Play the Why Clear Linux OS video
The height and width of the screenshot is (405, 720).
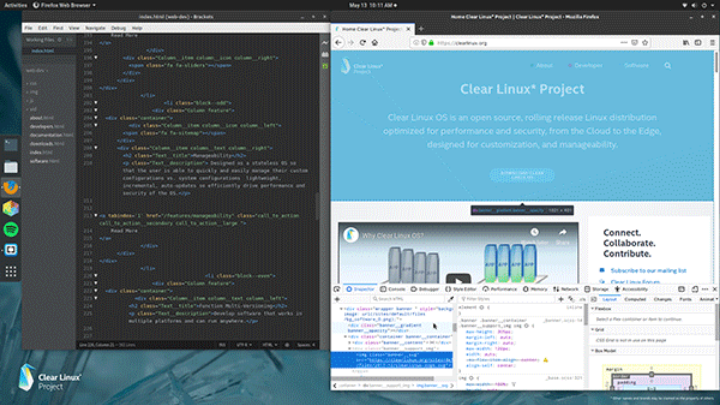tap(458, 280)
